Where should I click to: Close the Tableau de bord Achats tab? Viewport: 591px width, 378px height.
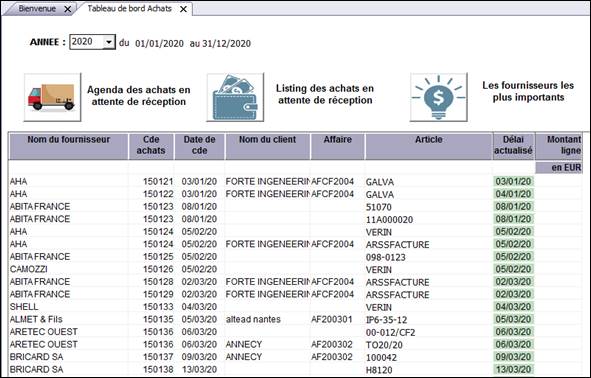[x=183, y=9]
